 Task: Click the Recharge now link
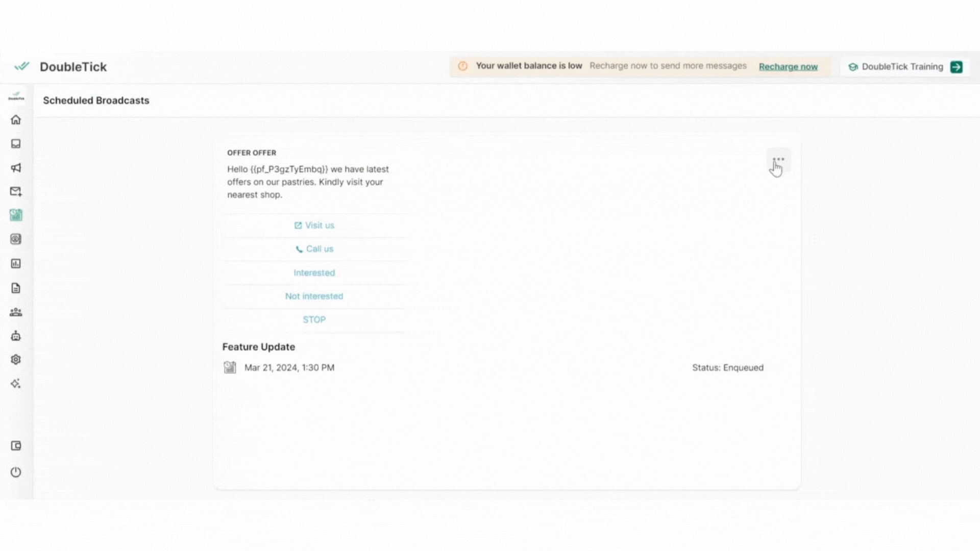pyautogui.click(x=788, y=67)
